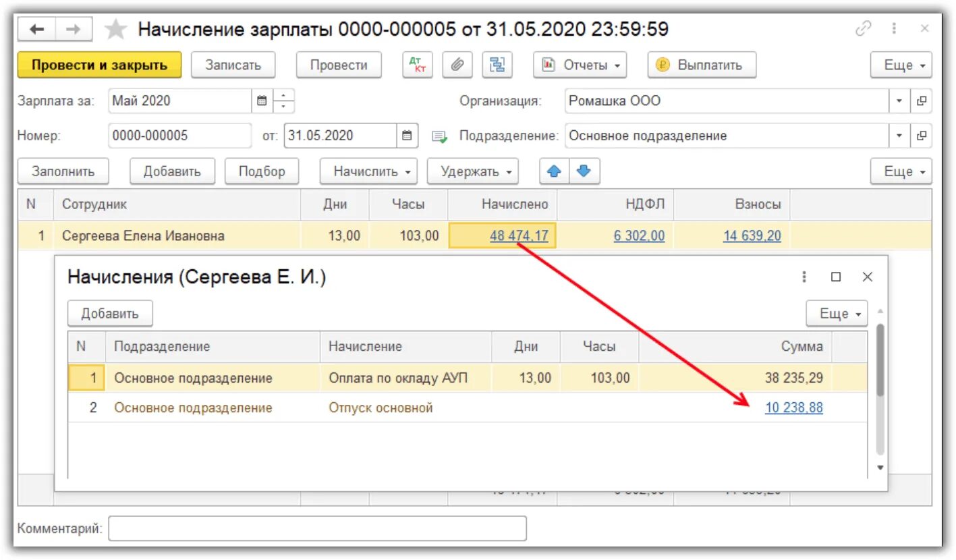Close the Начисления popup window
Image resolution: width=956 pixels, height=560 pixels.
pyautogui.click(x=868, y=277)
